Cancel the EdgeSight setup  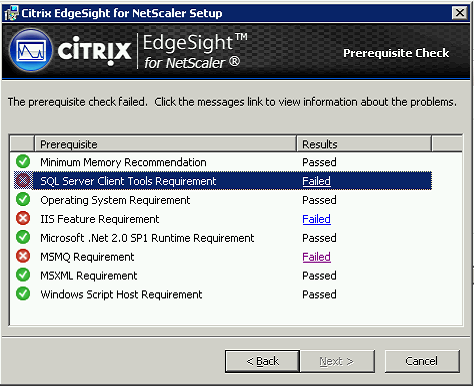point(422,361)
